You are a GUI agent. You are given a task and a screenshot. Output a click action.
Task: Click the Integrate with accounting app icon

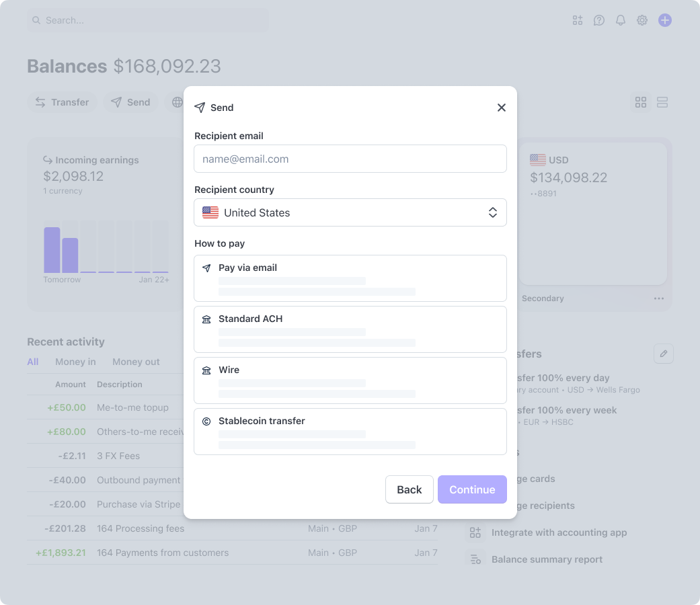click(x=475, y=532)
